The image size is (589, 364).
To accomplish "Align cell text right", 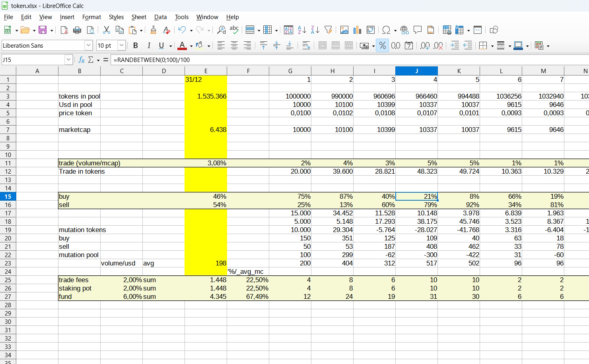I will (x=247, y=46).
